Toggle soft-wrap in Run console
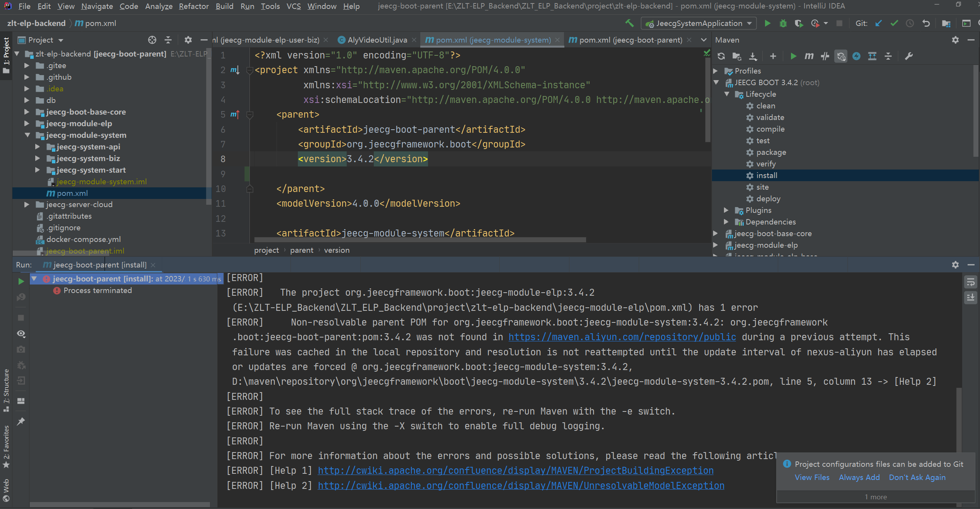Viewport: 980px width, 509px height. click(970, 282)
